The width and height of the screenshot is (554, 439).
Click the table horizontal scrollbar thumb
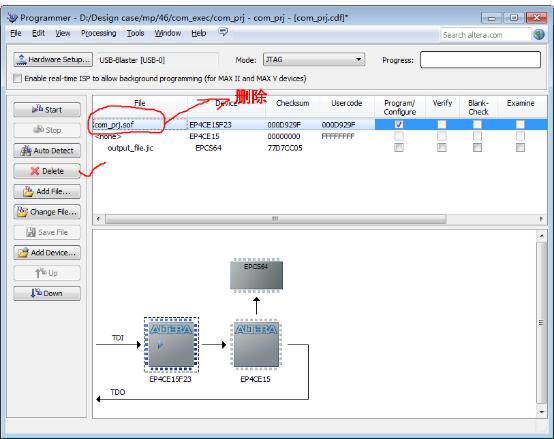click(x=276, y=219)
